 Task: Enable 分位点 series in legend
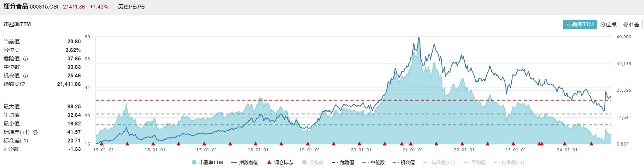point(313,163)
